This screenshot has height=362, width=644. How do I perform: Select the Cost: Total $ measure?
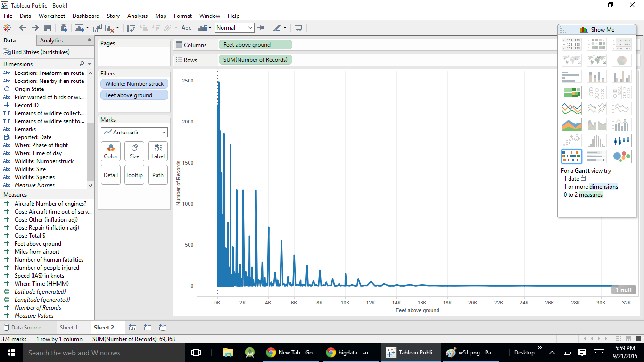(x=30, y=235)
